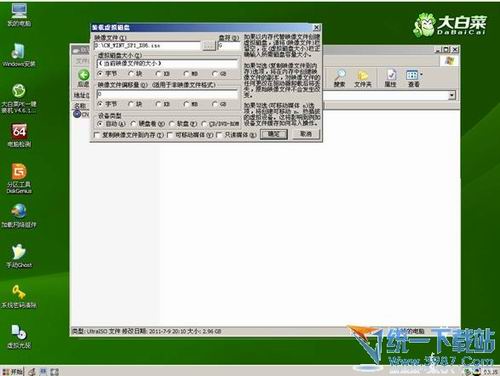This screenshot has width=500, height=376.
Task: Select GB radio under 映像文件偏移量
Action: pyautogui.click(x=215, y=104)
